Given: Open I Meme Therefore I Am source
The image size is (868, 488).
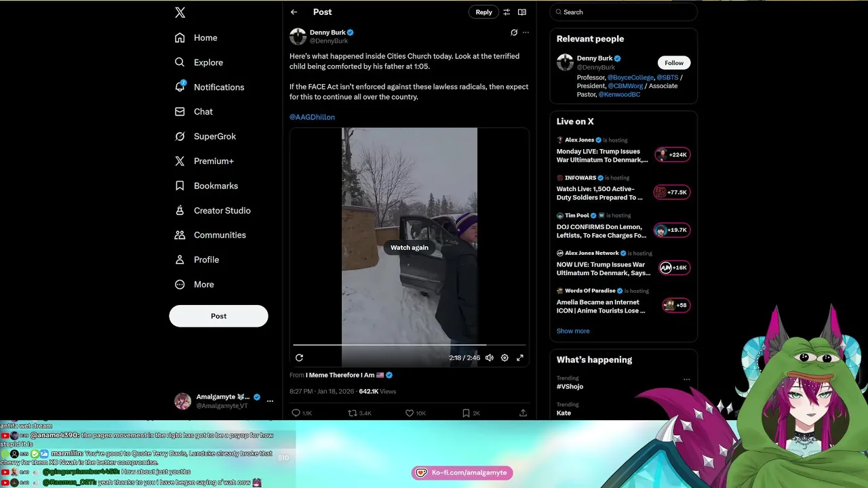Looking at the screenshot, I should [x=345, y=375].
